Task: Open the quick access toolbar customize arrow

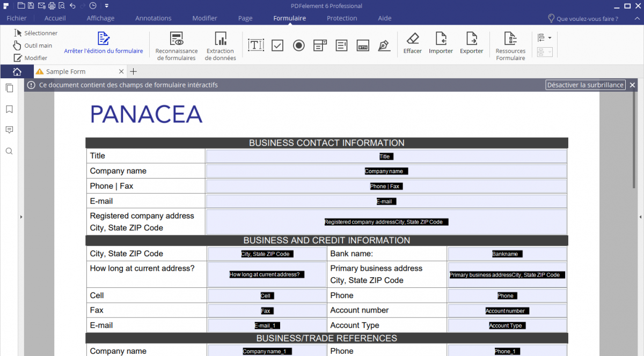Action: (x=107, y=6)
